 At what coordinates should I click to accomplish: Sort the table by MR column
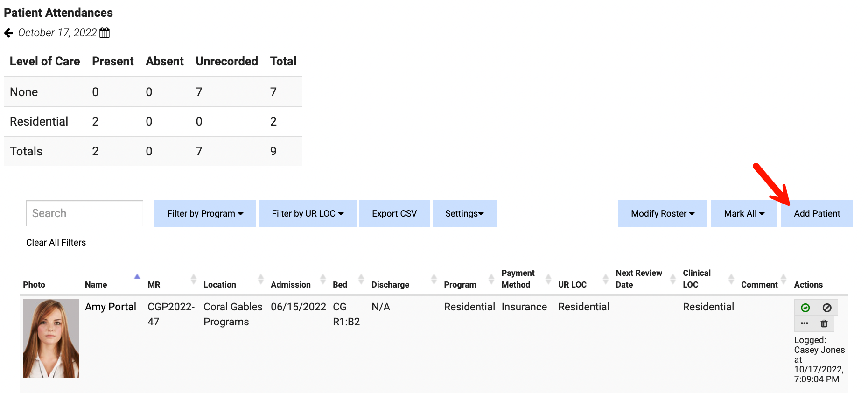[x=154, y=284]
